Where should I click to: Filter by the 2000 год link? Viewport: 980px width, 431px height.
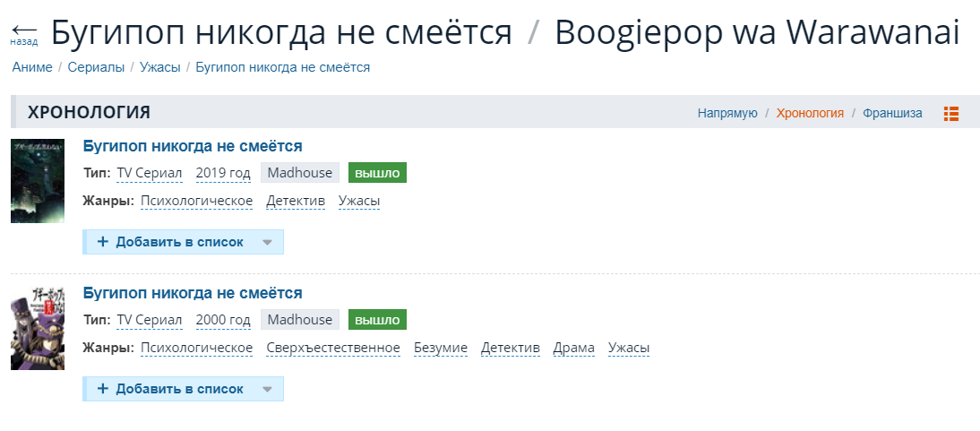point(221,320)
